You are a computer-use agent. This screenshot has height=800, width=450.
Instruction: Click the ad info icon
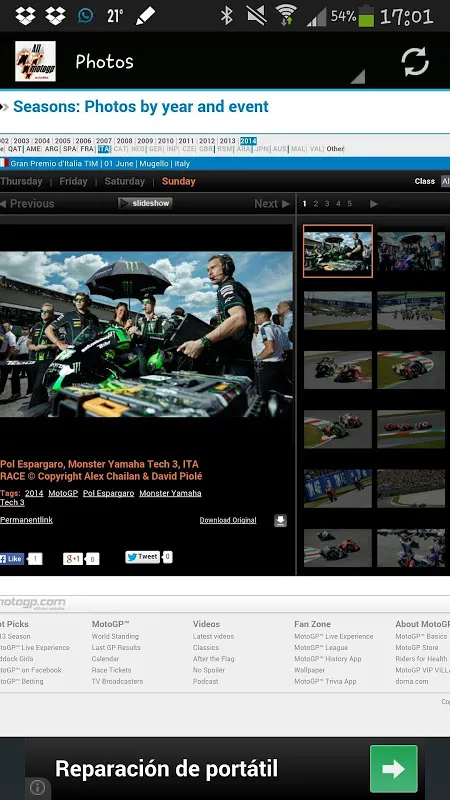coord(37,787)
